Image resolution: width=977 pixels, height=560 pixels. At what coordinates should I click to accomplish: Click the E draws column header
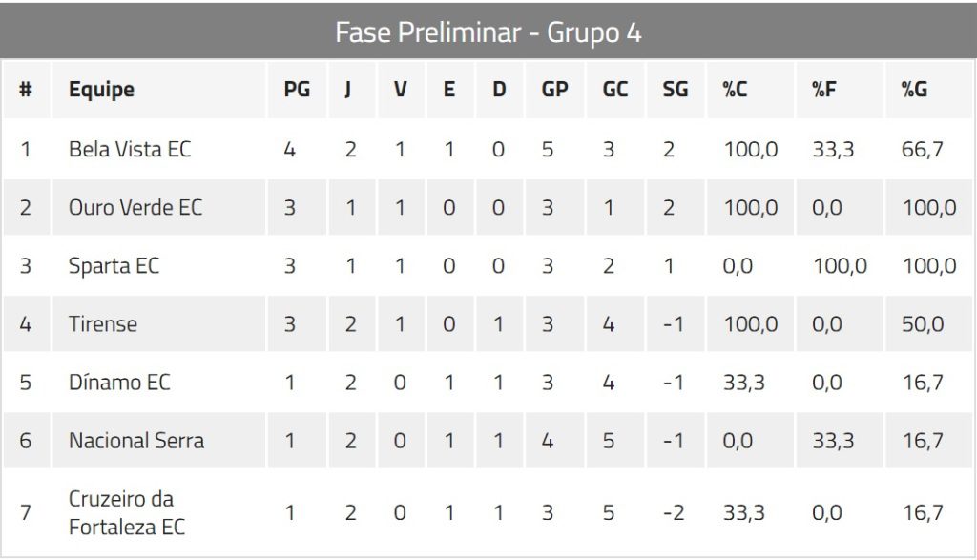(x=449, y=90)
